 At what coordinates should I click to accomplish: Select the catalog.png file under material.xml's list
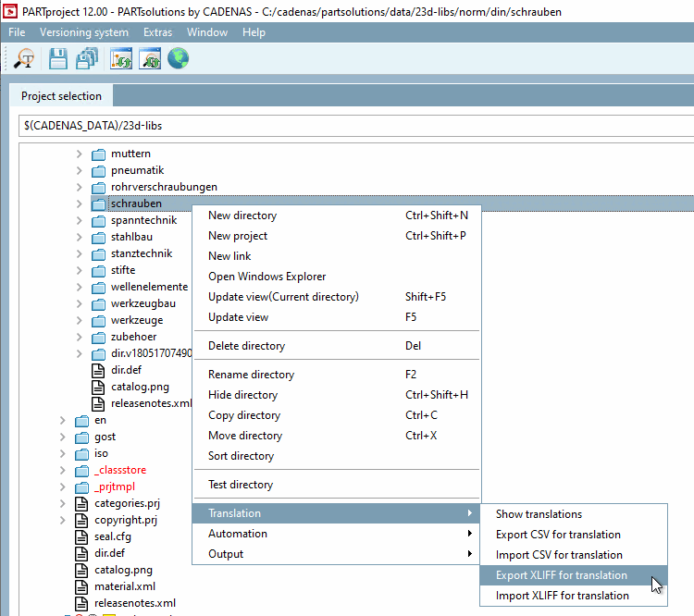(123, 570)
